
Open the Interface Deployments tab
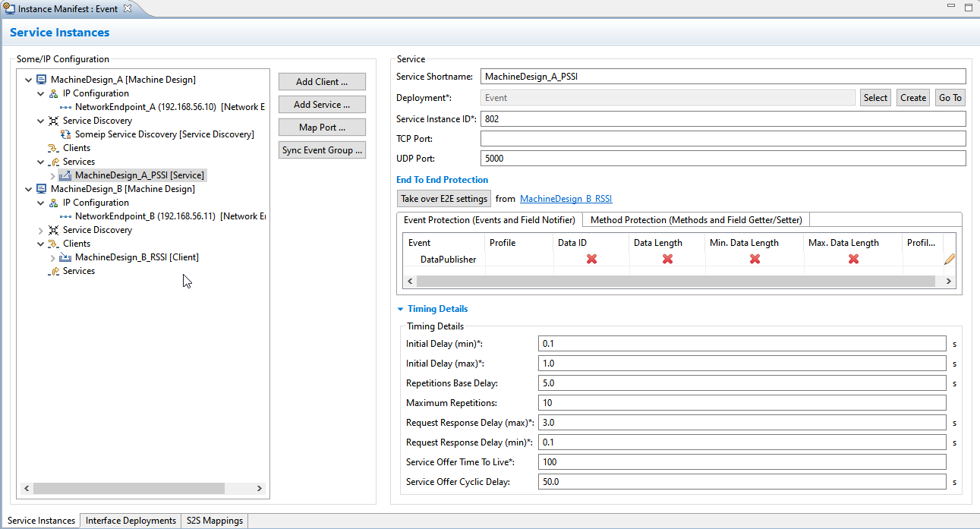coord(131,521)
